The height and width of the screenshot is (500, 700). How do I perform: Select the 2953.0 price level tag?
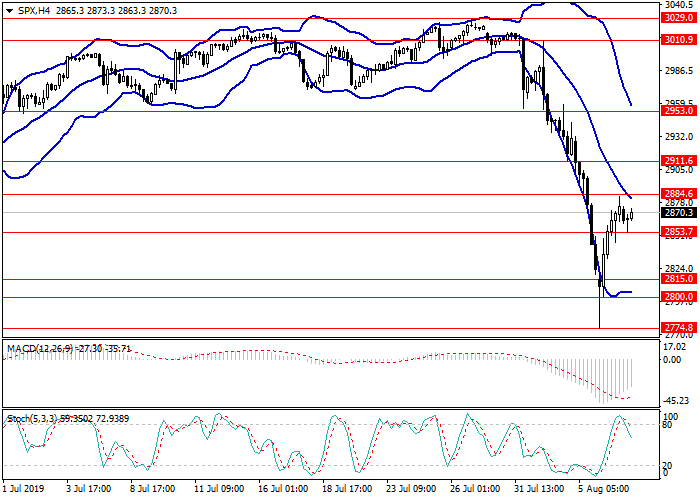[x=677, y=111]
